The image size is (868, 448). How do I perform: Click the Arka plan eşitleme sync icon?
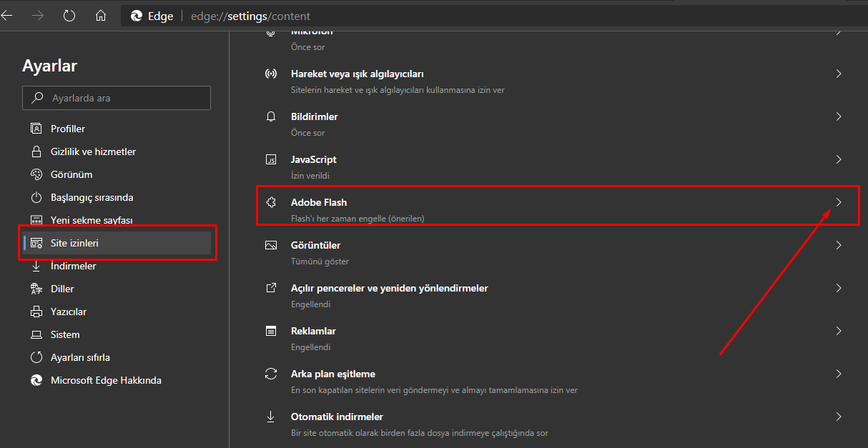click(271, 374)
